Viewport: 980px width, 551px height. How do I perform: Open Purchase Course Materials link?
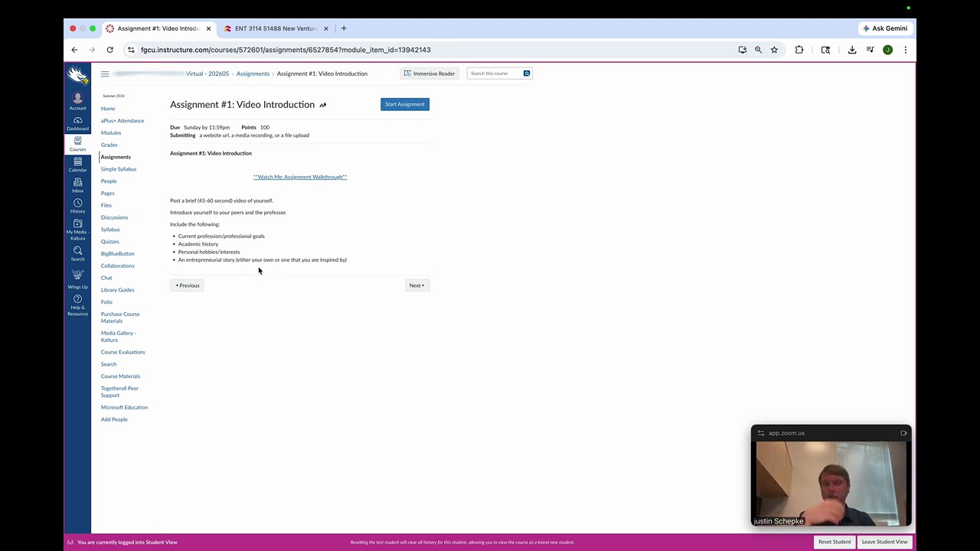pyautogui.click(x=120, y=318)
